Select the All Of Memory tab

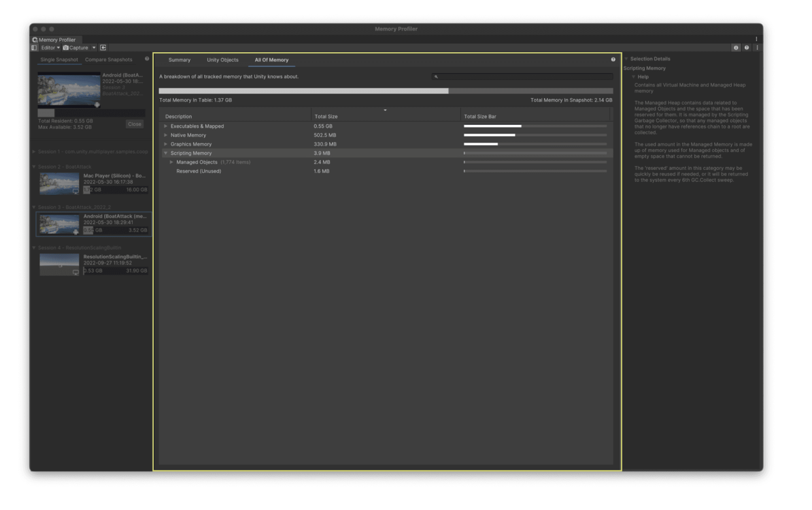click(272, 60)
